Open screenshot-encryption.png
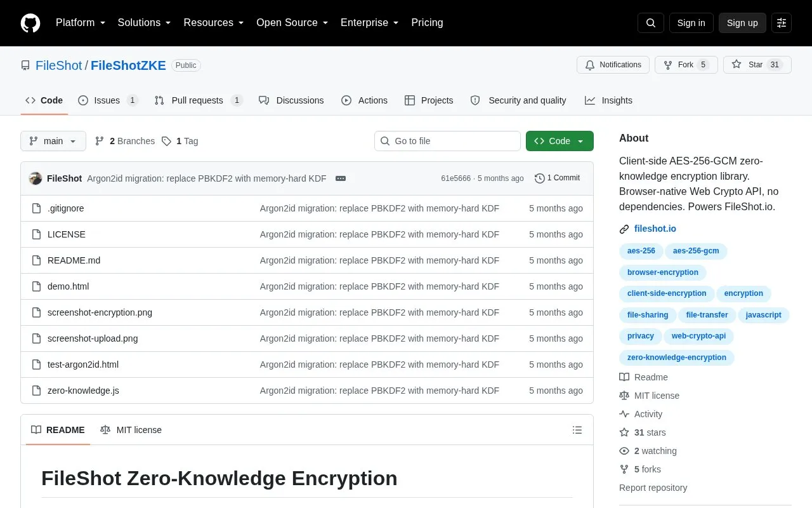 tap(100, 312)
